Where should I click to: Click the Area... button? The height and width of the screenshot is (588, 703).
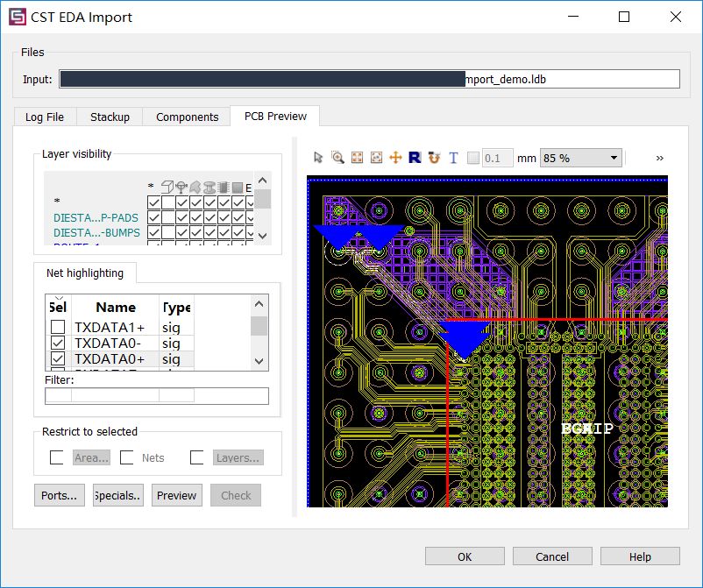(x=91, y=457)
